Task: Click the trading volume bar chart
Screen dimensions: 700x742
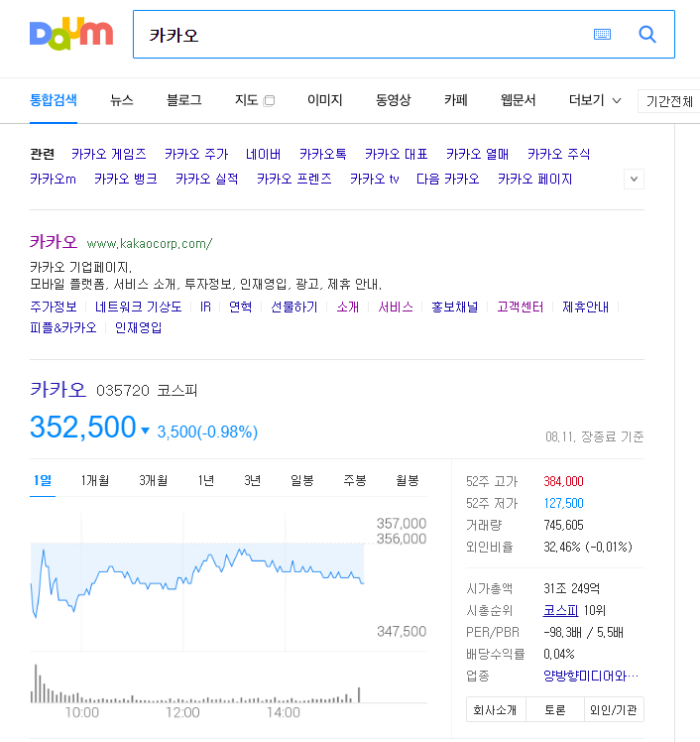Action: [x=195, y=683]
